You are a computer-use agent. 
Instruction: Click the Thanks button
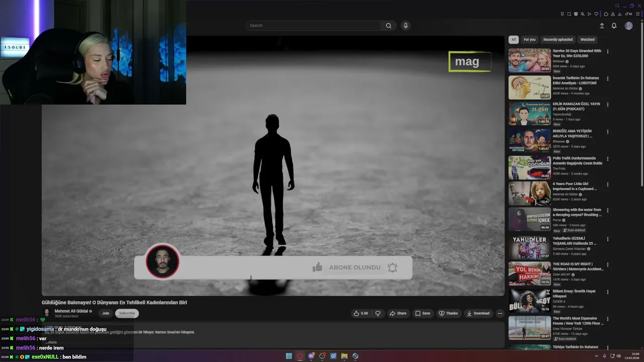[x=448, y=313]
